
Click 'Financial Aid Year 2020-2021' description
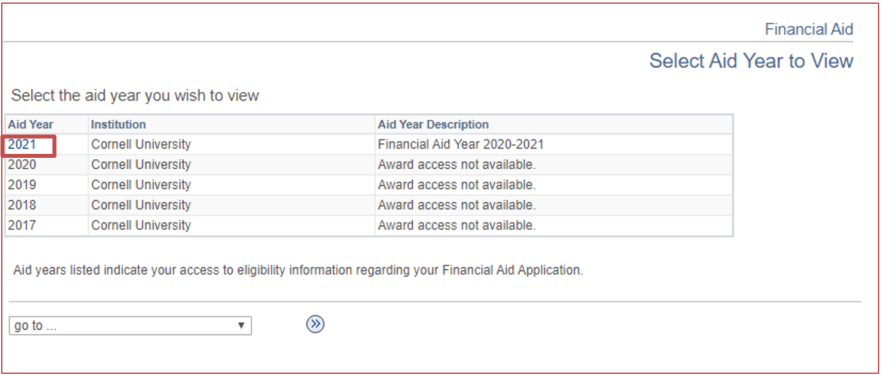pyautogui.click(x=461, y=144)
